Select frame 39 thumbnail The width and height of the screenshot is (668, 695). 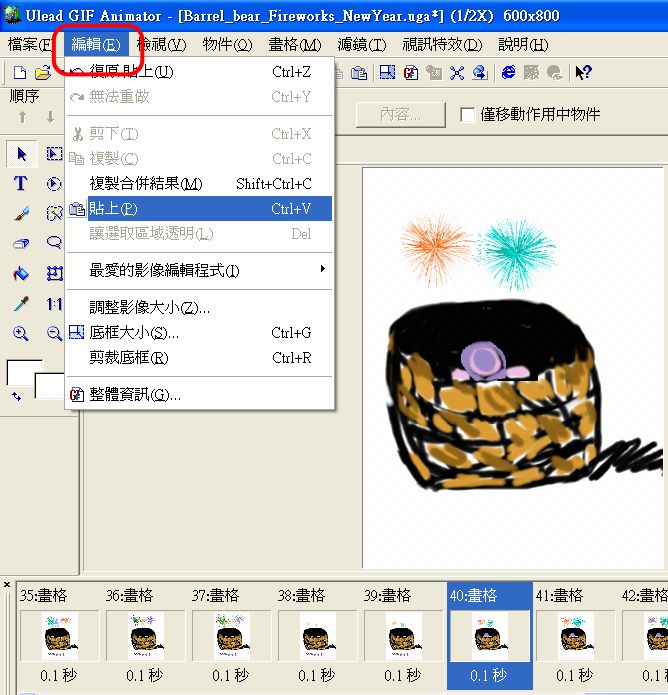coord(404,636)
